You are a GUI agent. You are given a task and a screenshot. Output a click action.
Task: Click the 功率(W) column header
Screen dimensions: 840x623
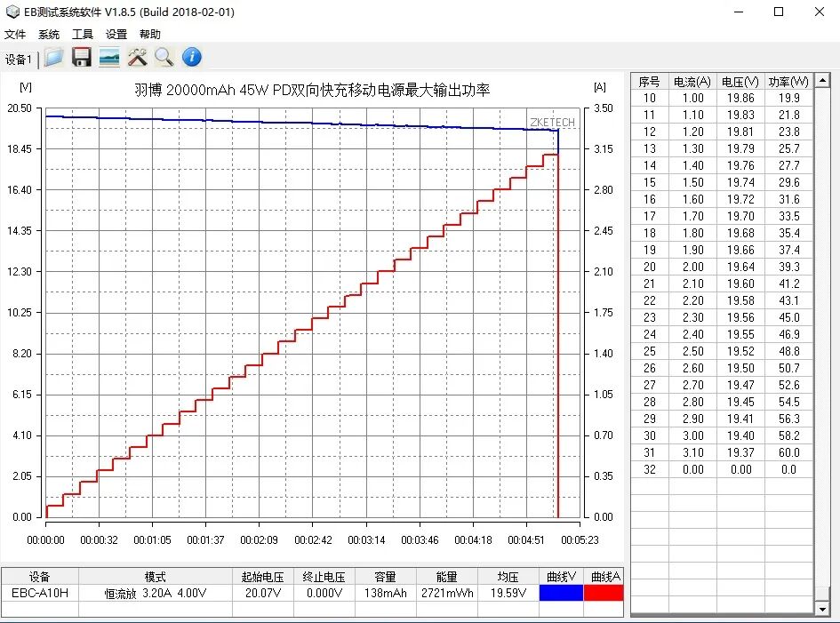pos(788,82)
